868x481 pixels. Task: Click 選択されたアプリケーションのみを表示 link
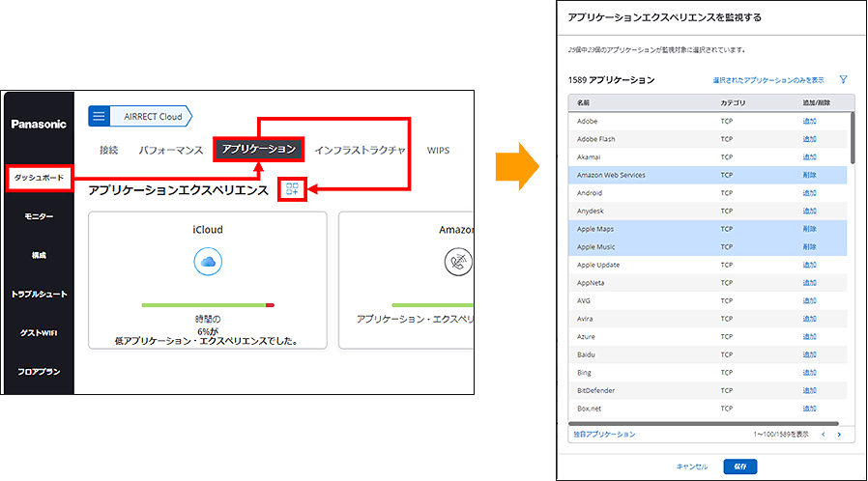click(x=768, y=80)
